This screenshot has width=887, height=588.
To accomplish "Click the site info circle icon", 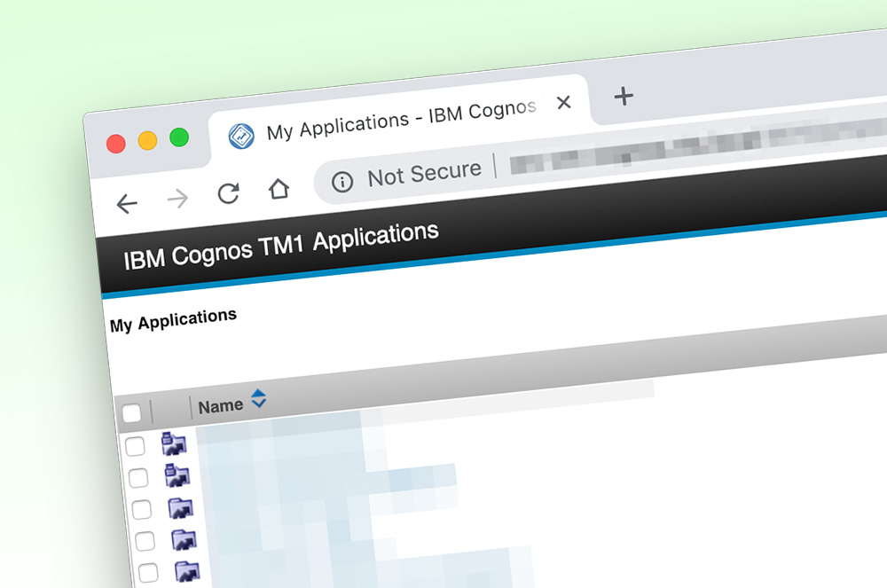I will (x=342, y=182).
